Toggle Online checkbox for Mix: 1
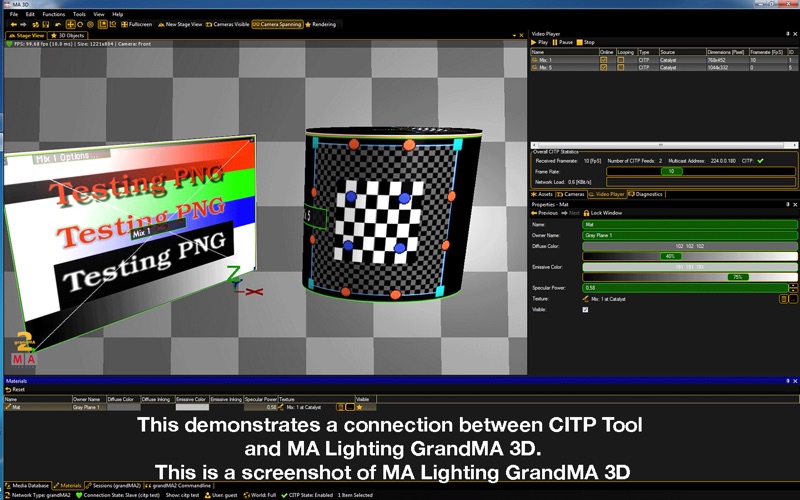The image size is (800, 500). [604, 60]
